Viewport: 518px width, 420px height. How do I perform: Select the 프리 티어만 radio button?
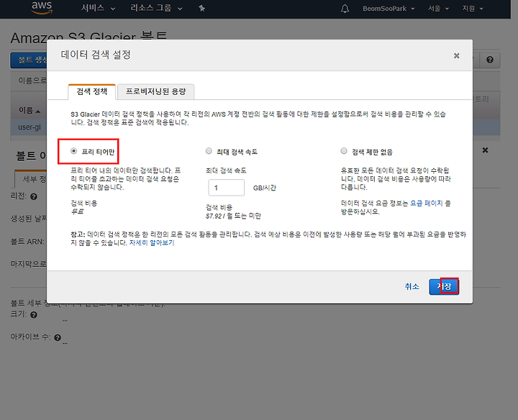[73, 151]
